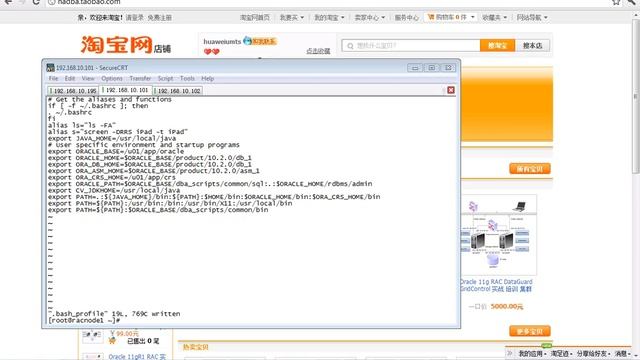Click the export ORA_CRS_HOME line in terminal
640x360 pixels.
pos(111,178)
